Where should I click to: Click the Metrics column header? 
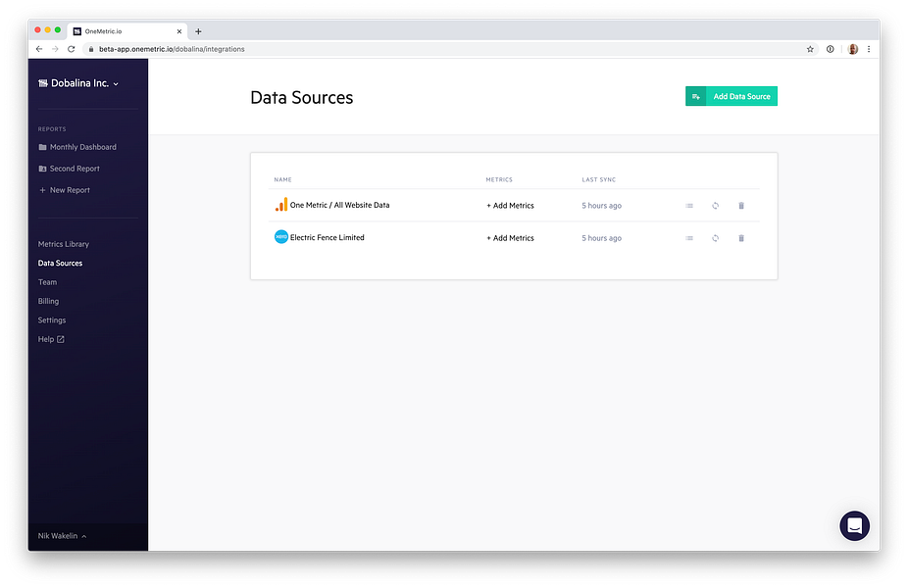(x=499, y=179)
